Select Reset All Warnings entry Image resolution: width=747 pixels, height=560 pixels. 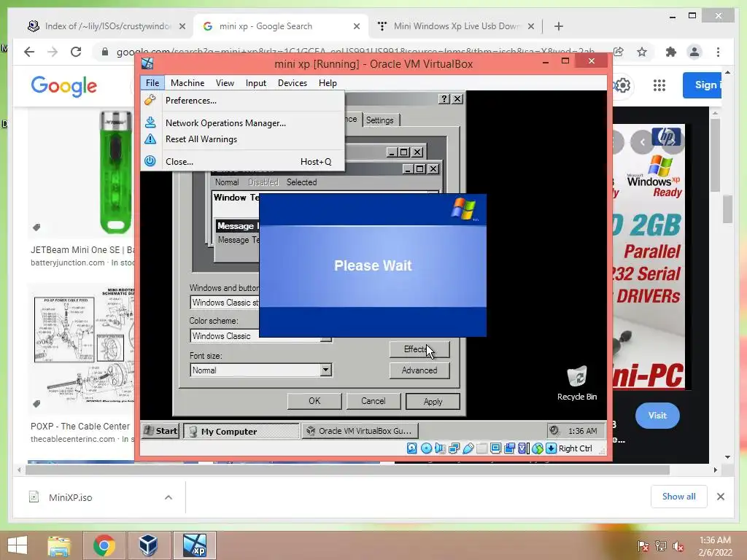(242, 139)
